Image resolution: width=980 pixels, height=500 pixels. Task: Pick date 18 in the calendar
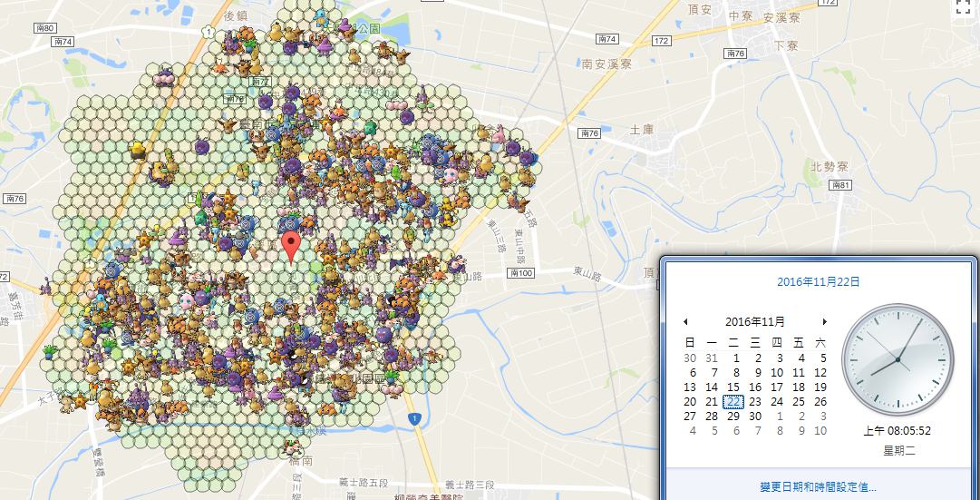[x=799, y=387]
